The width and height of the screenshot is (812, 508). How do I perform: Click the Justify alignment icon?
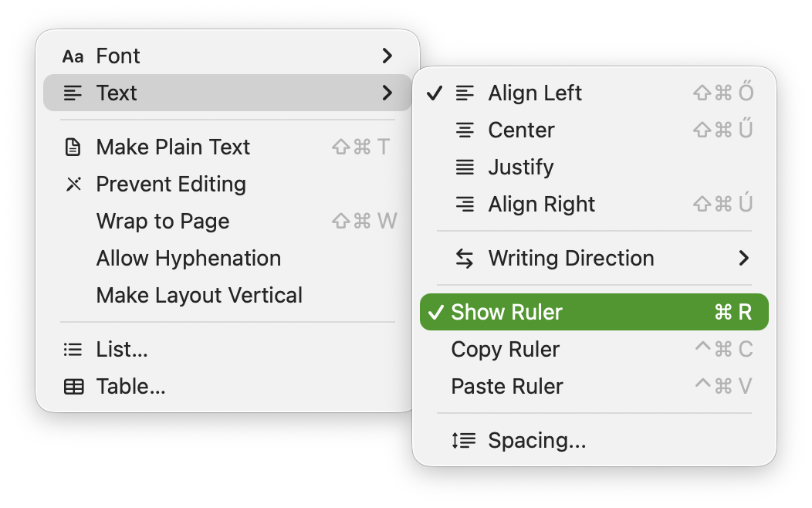click(x=465, y=168)
